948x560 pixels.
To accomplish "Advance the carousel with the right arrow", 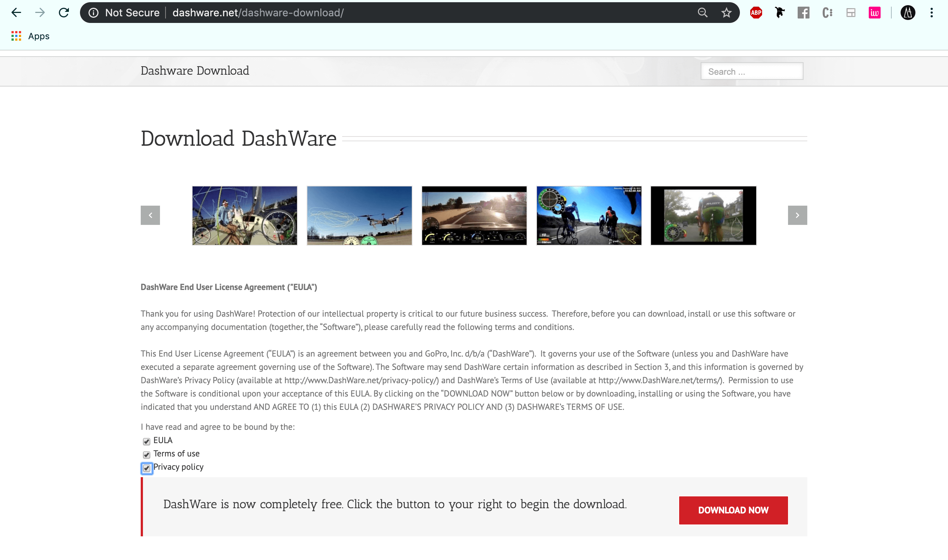I will click(797, 215).
